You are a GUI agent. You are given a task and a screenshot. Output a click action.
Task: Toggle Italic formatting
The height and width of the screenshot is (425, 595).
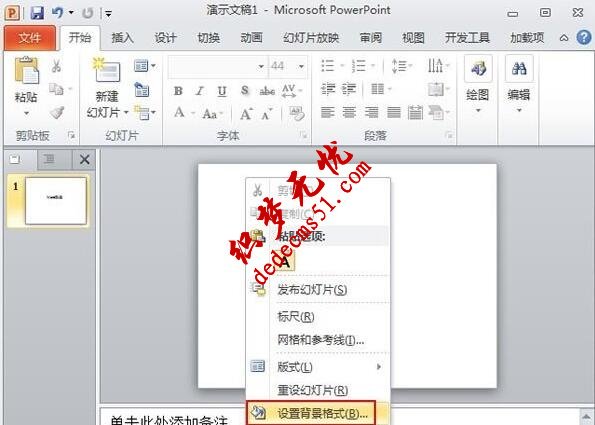click(200, 91)
